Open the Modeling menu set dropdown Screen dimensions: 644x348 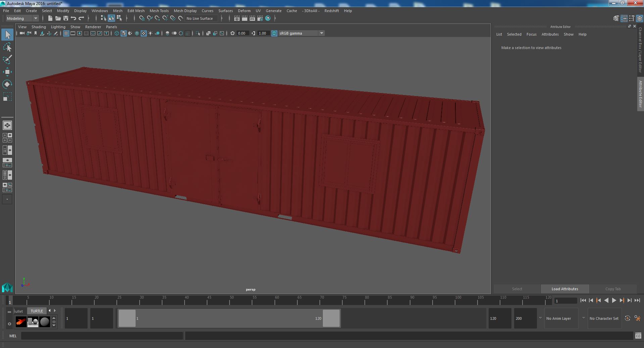[22, 18]
